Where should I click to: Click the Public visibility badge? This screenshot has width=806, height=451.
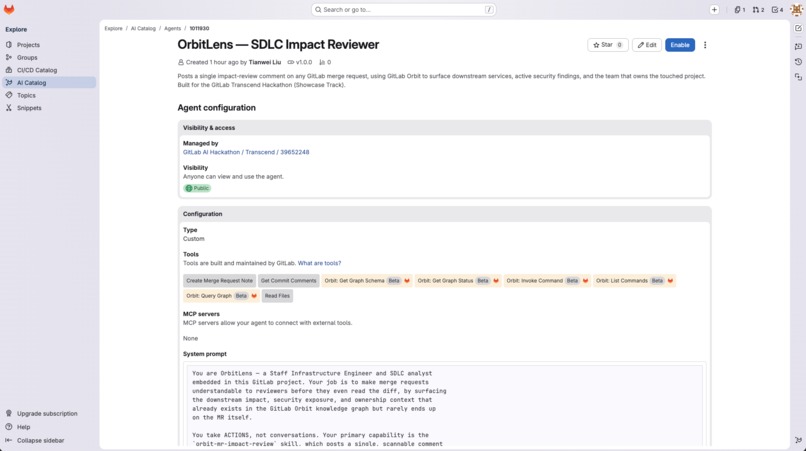[197, 188]
